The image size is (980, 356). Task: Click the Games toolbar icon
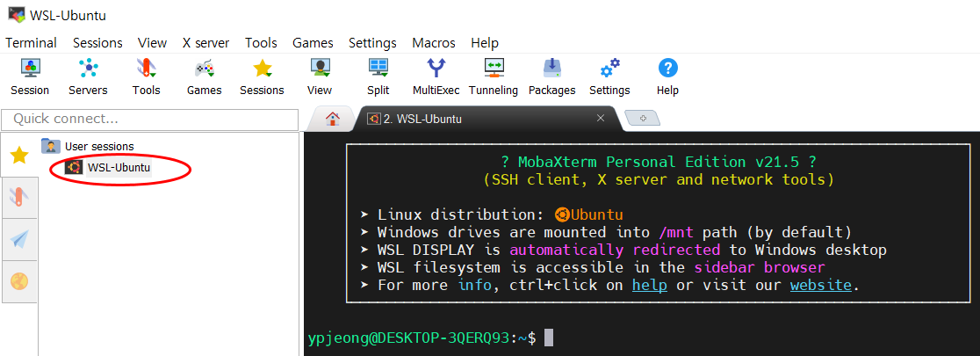point(205,77)
